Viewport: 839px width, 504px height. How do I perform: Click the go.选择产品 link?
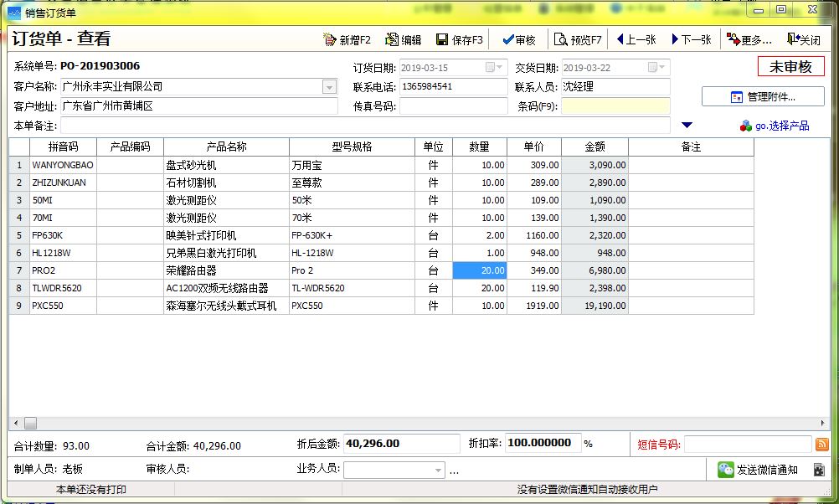[x=775, y=126]
